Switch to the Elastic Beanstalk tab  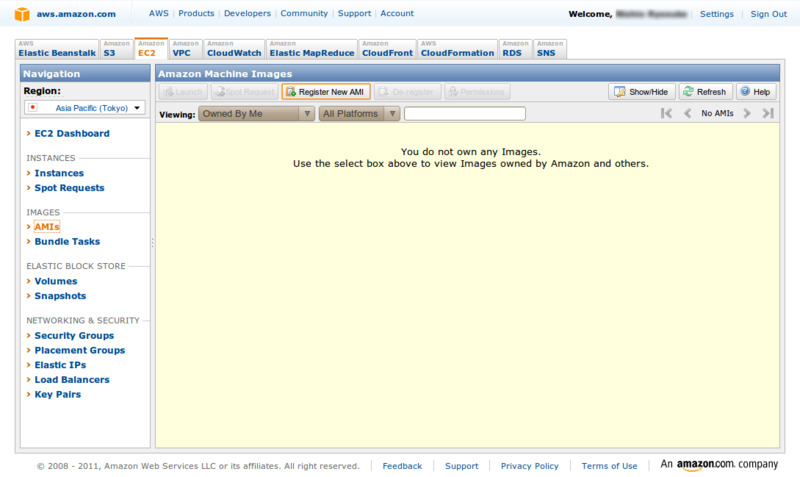point(57,49)
